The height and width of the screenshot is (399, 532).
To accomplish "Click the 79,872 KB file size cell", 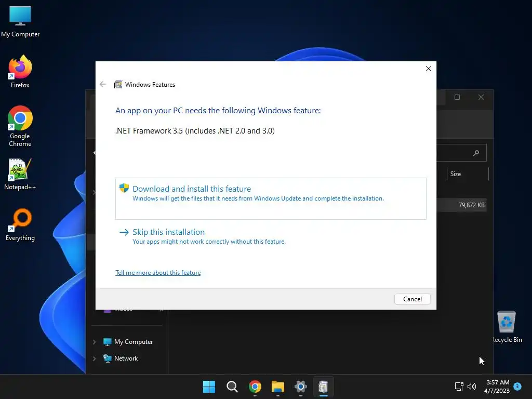I will pyautogui.click(x=472, y=205).
